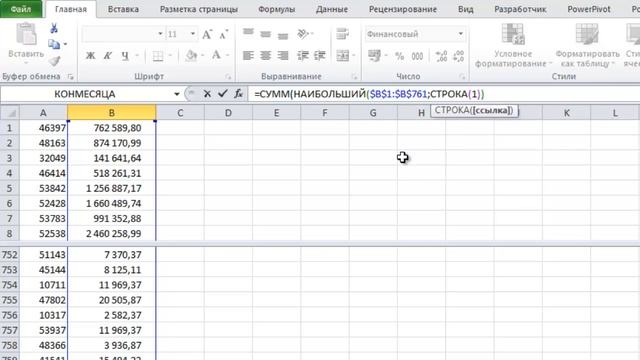Decrease font size with smaller A icon
640x360 pixels.
[224, 34]
